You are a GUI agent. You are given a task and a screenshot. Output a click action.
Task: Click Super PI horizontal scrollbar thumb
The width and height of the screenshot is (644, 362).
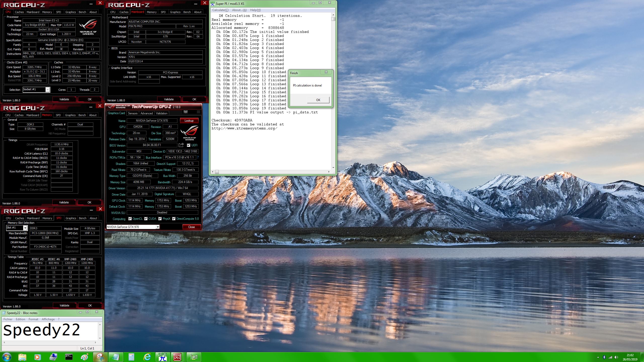coord(217,172)
